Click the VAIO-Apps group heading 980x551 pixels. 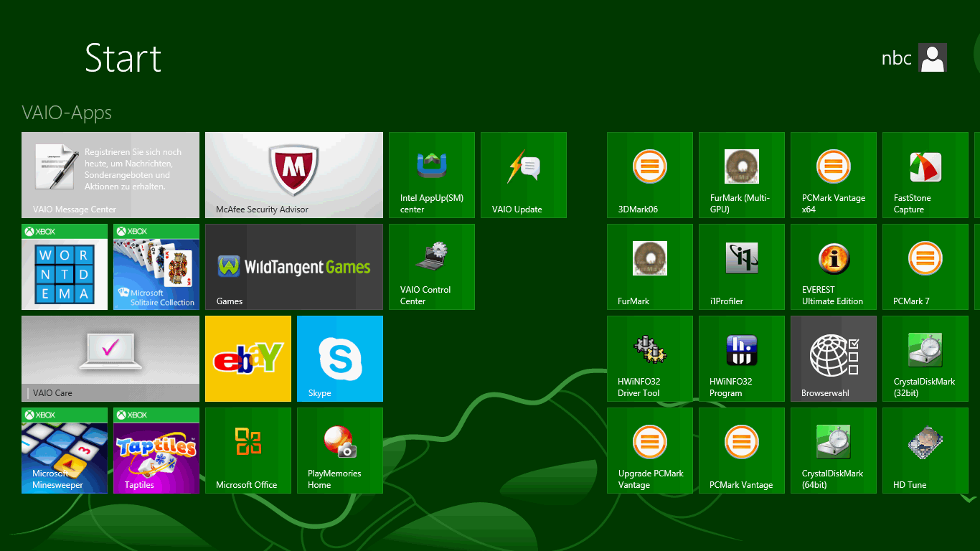(x=67, y=113)
